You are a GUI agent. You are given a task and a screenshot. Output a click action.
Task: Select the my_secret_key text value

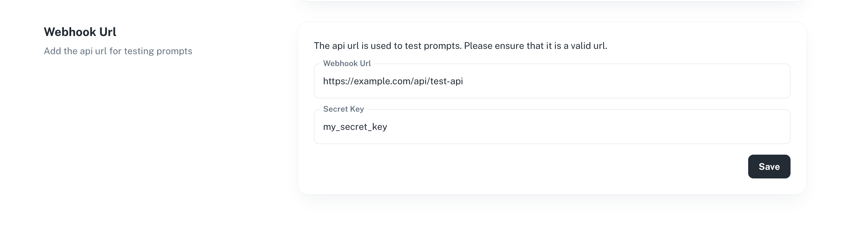[355, 127]
